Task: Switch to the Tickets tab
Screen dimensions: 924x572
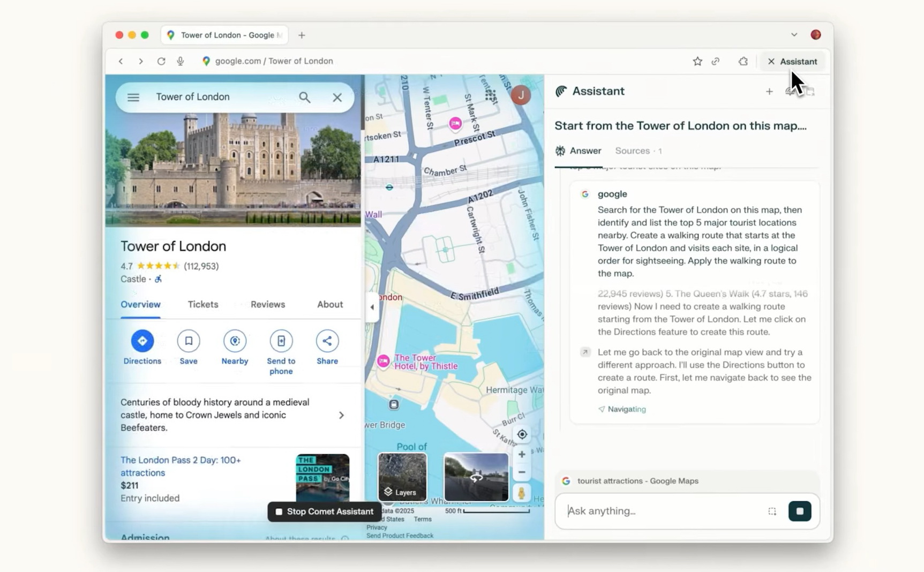Action: (203, 304)
